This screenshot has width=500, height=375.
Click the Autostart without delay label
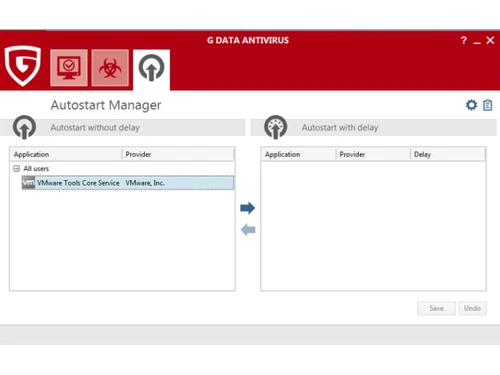tap(95, 128)
